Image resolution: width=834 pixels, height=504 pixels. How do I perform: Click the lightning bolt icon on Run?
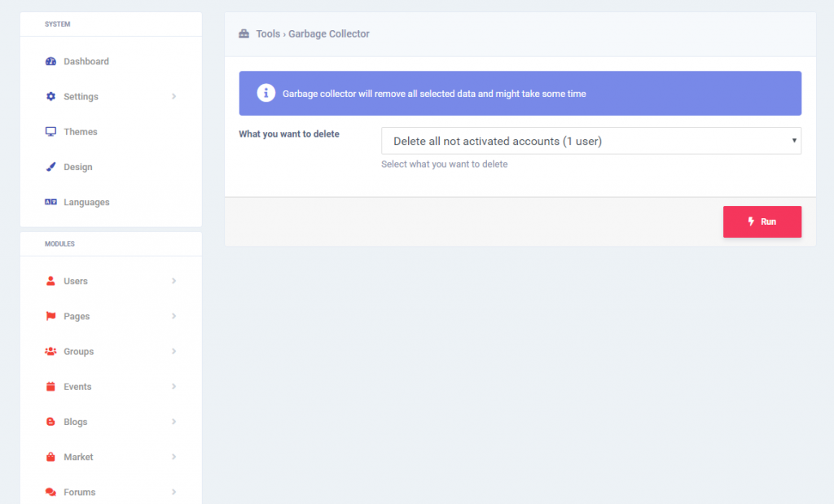point(751,221)
